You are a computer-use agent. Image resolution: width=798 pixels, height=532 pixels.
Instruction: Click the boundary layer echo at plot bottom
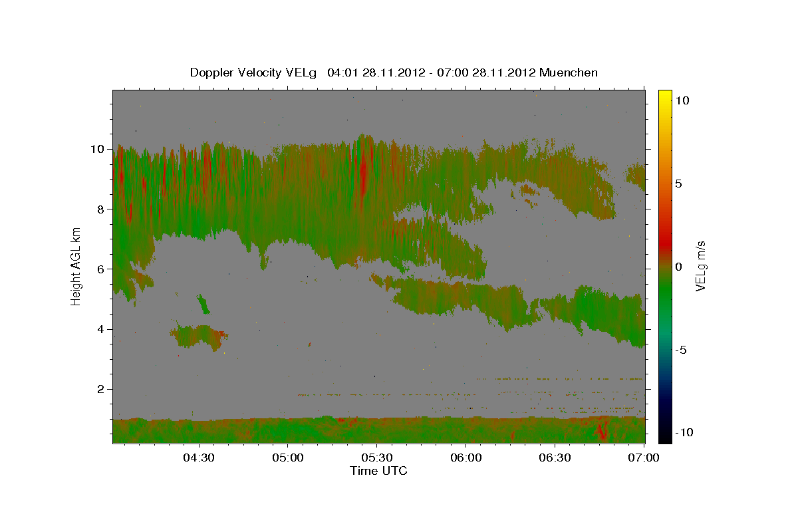click(379, 430)
